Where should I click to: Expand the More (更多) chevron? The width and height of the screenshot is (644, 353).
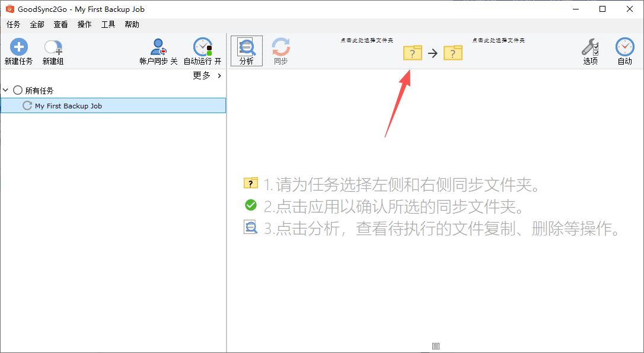[219, 75]
